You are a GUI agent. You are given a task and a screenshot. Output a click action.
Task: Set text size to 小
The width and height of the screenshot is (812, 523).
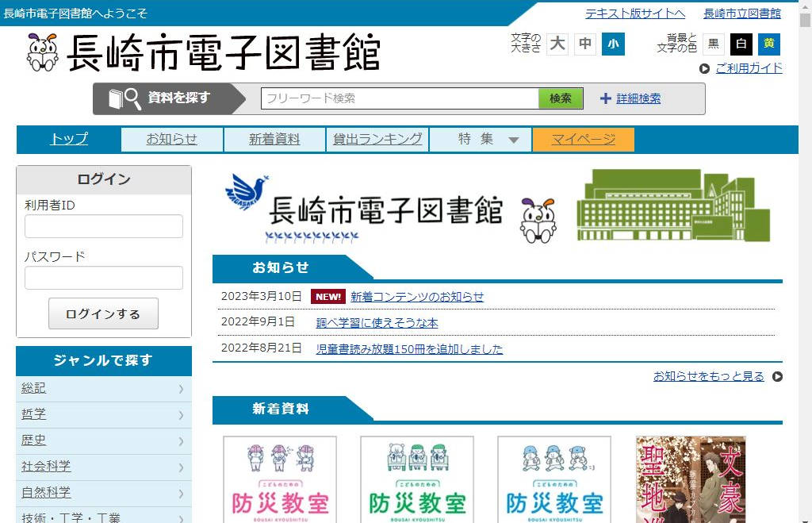click(x=613, y=44)
